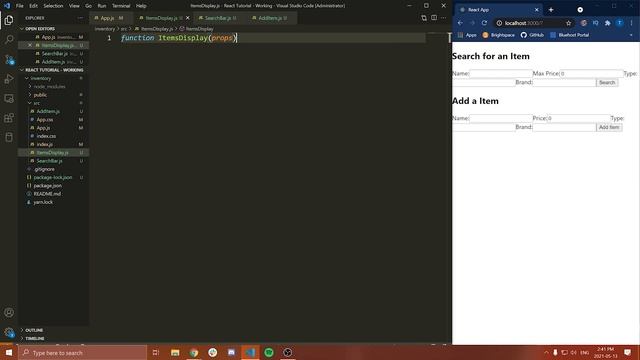Open the Manage gear icon

tap(9, 332)
